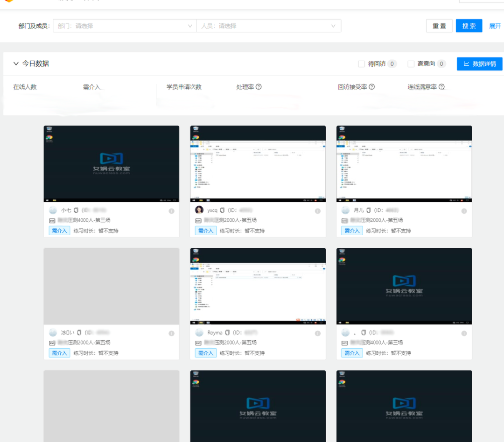This screenshot has width=504, height=442.
Task: Copy the ID of user 月儿
Action: [369, 210]
